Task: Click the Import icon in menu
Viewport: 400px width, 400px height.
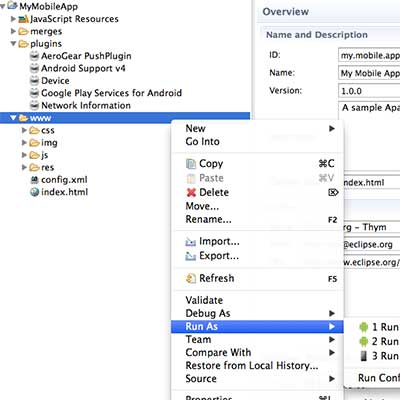Action: click(191, 242)
